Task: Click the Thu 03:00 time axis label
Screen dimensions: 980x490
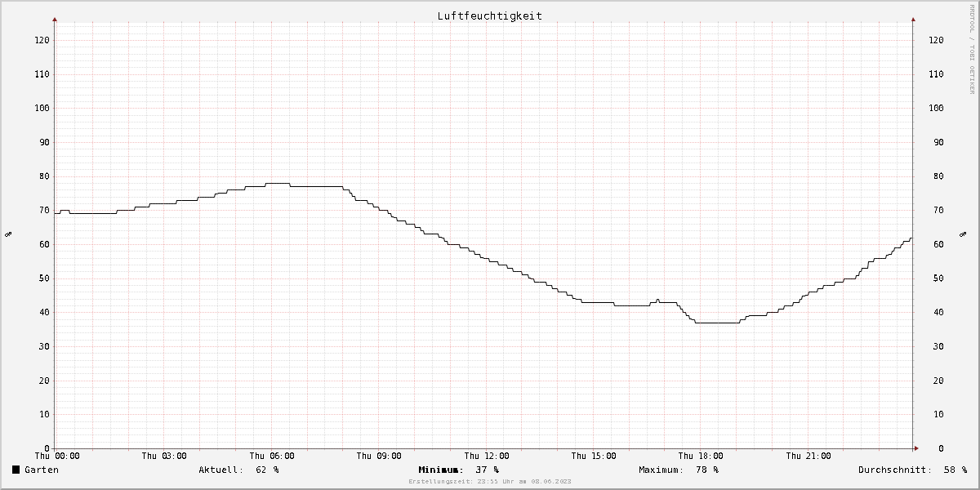Action: [164, 456]
